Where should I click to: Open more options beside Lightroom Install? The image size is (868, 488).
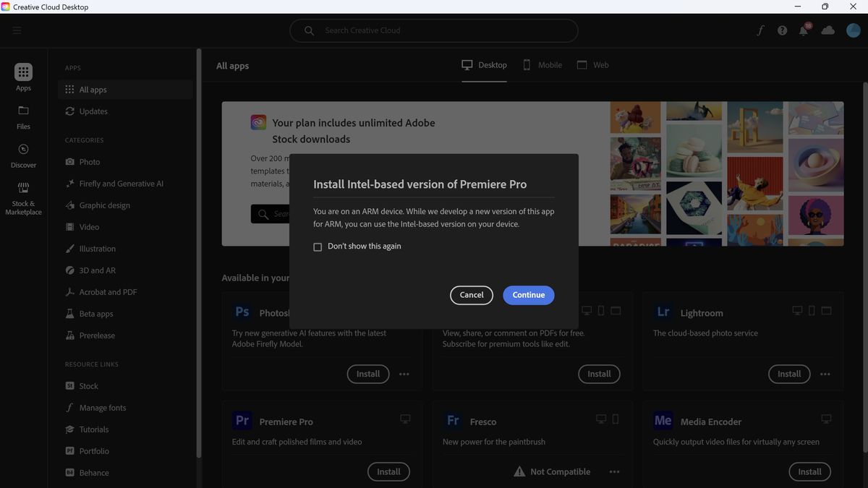click(825, 374)
